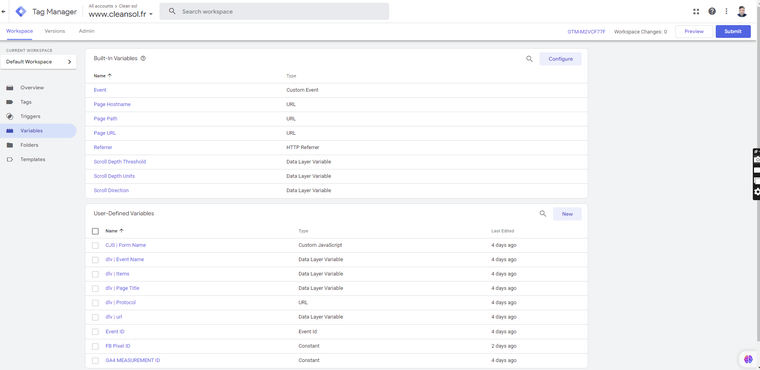Screen dimensions: 760x370
Task: Open the Google apps grid icon
Action: (696, 12)
